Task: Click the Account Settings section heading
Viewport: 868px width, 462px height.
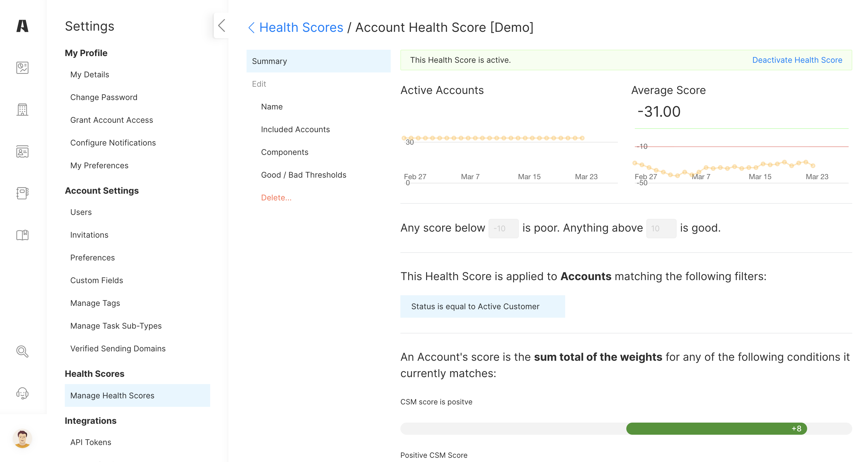Action: tap(101, 191)
